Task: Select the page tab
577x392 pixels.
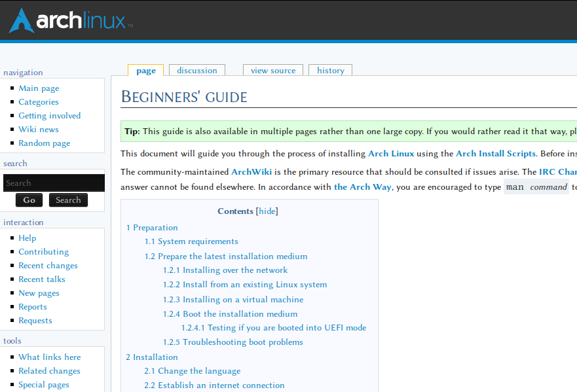Action: coord(145,70)
